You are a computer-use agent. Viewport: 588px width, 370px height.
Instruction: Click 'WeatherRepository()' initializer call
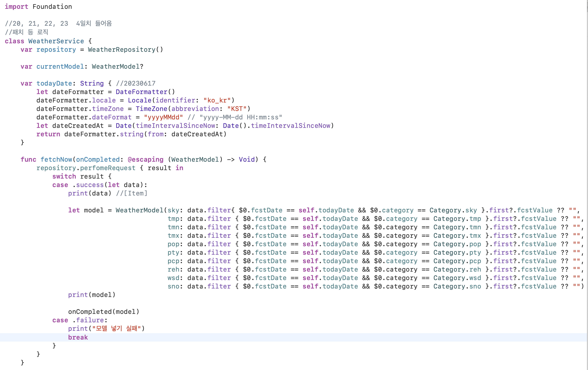tap(125, 50)
